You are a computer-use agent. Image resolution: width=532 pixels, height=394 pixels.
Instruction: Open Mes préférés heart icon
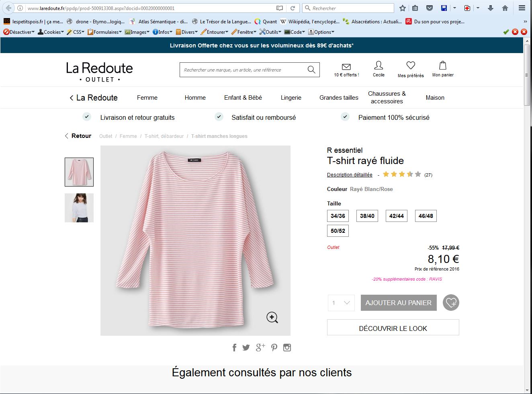point(410,66)
